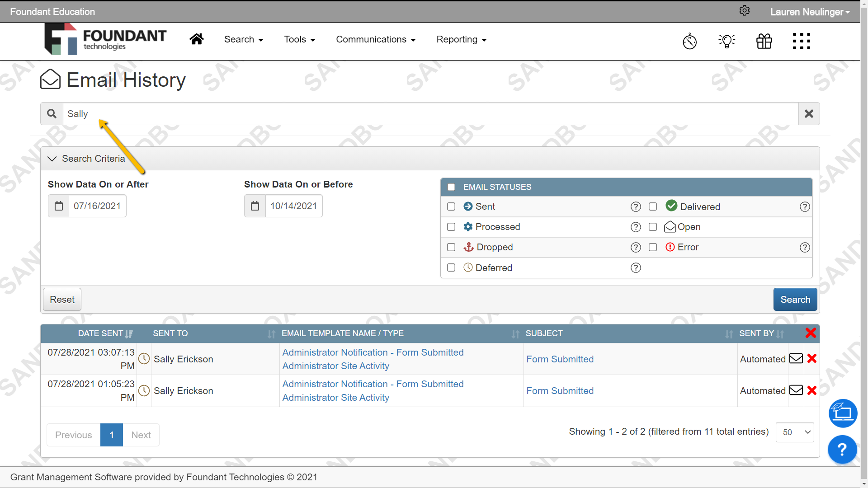Click the magnifying glass in the search bar
Viewport: 868px width, 488px height.
coord(51,113)
